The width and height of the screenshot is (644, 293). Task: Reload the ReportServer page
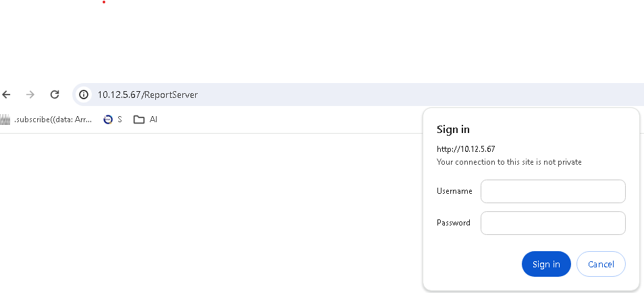click(x=55, y=95)
